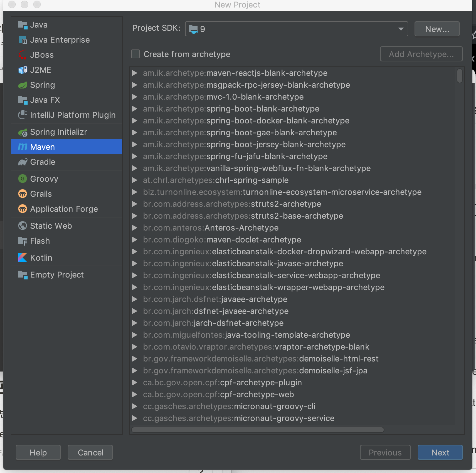476x473 pixels.
Task: Click the Help button
Action: point(38,452)
